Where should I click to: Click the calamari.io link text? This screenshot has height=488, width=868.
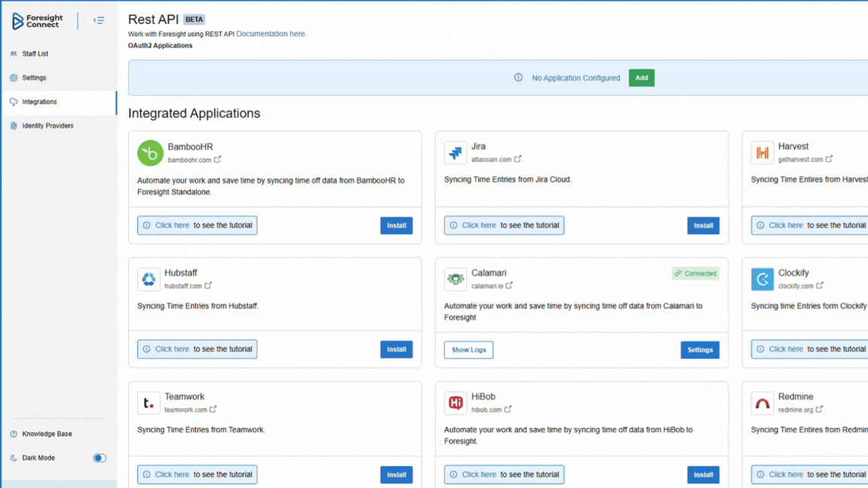[x=487, y=286]
